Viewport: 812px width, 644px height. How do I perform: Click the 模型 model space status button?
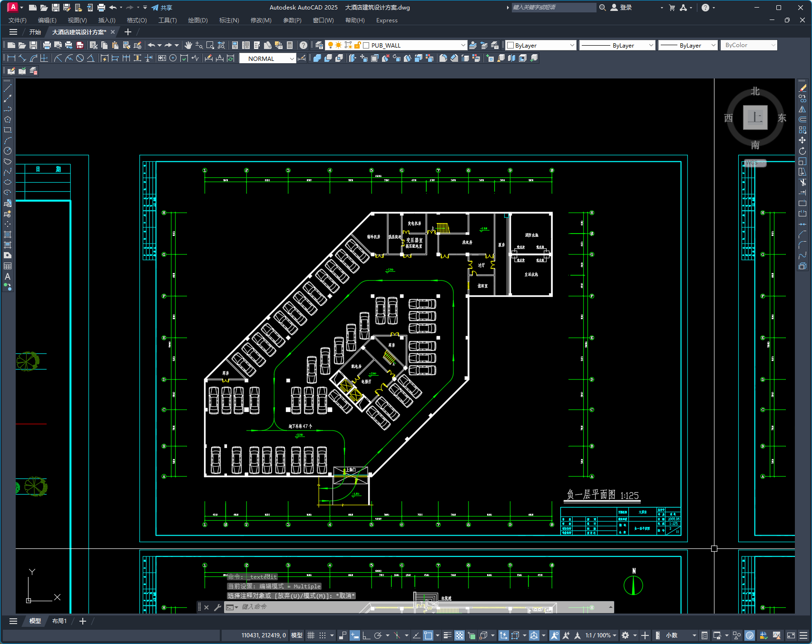point(296,635)
